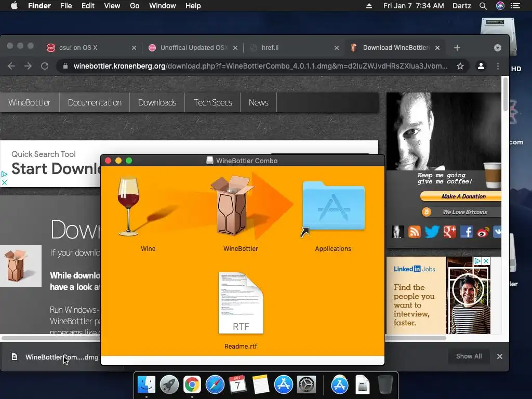The image size is (532, 399).
Task: Open Siri from the menu bar
Action: pos(500,6)
